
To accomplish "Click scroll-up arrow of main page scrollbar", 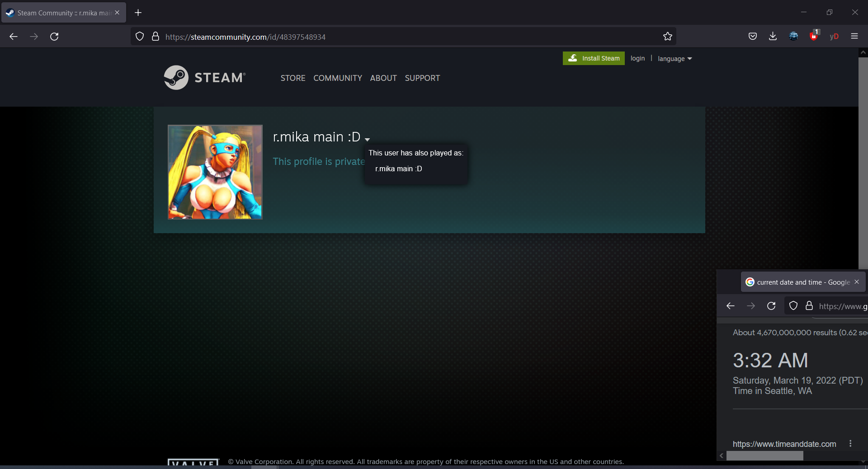I will [863, 52].
